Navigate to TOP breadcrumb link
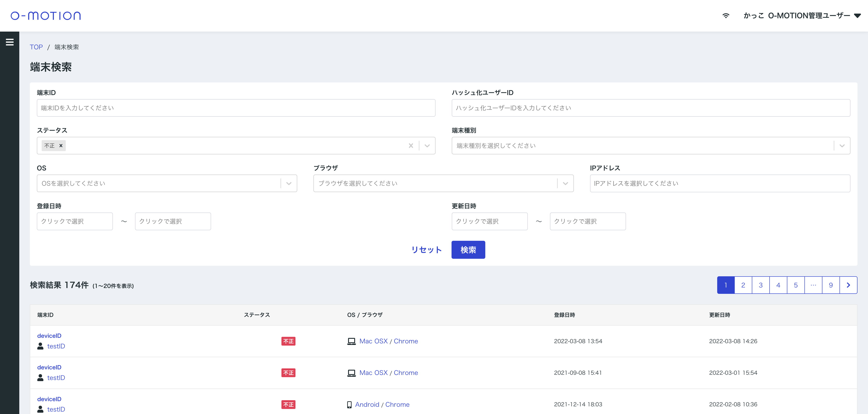The width and height of the screenshot is (868, 414). pyautogui.click(x=36, y=47)
